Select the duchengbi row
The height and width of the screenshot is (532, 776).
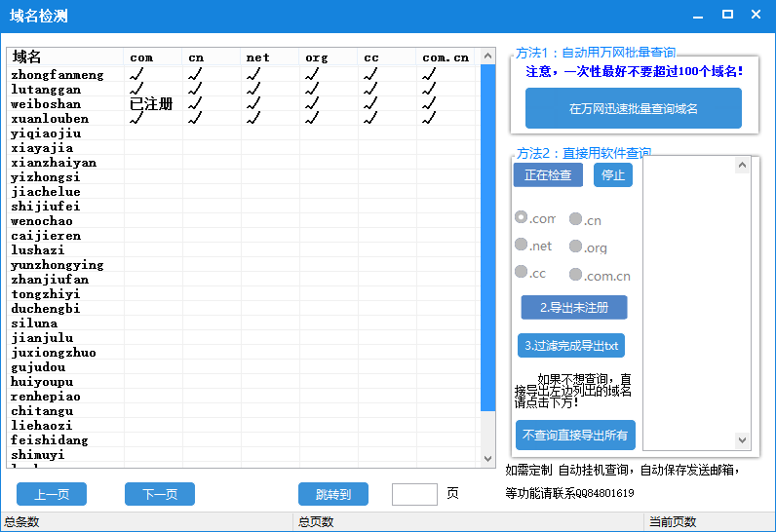tap(243, 309)
